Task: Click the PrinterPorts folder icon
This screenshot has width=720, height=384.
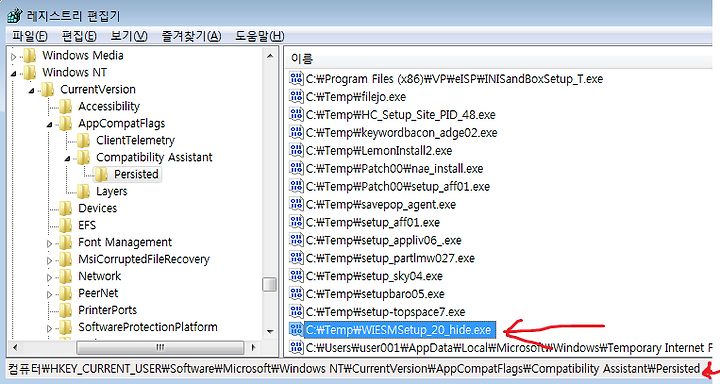Action: click(x=65, y=311)
